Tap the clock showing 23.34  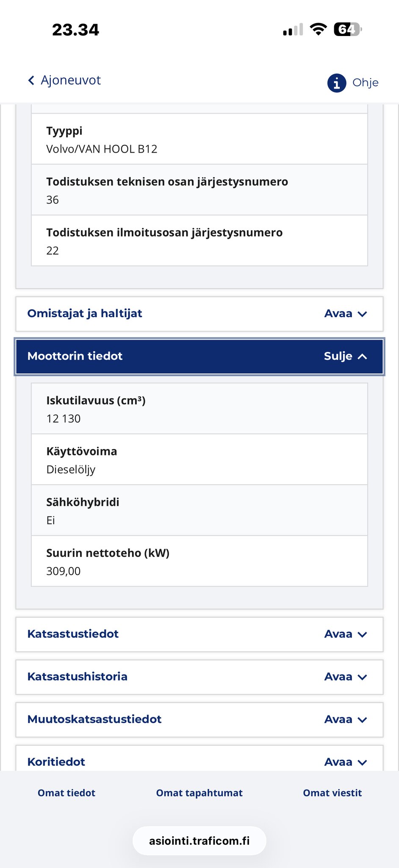click(x=75, y=30)
